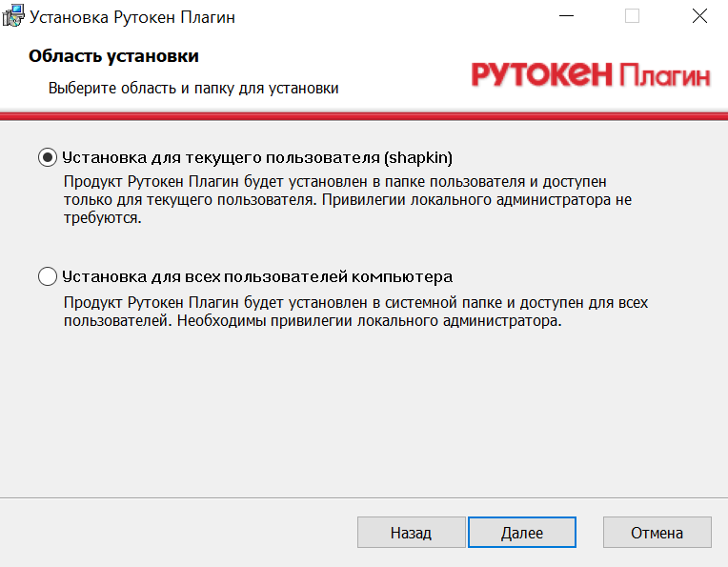This screenshot has width=728, height=567.
Task: Click the 'Область установки' heading
Action: 113,56
